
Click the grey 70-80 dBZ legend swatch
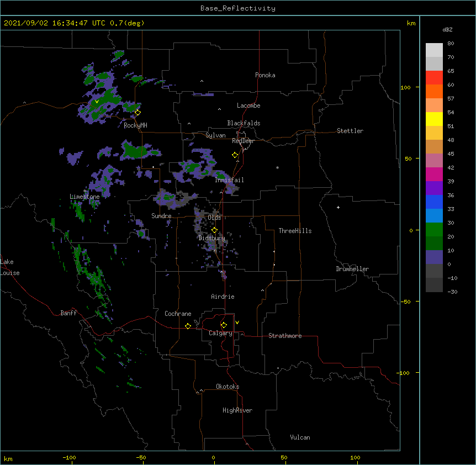pos(434,50)
